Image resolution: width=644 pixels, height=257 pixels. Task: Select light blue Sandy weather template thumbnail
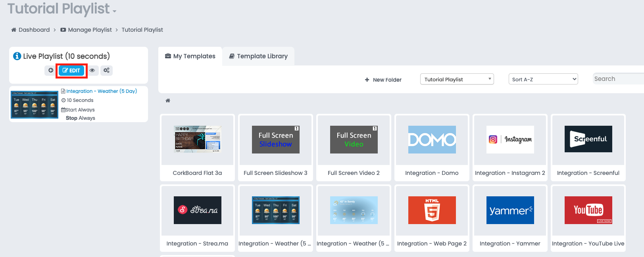(354, 210)
